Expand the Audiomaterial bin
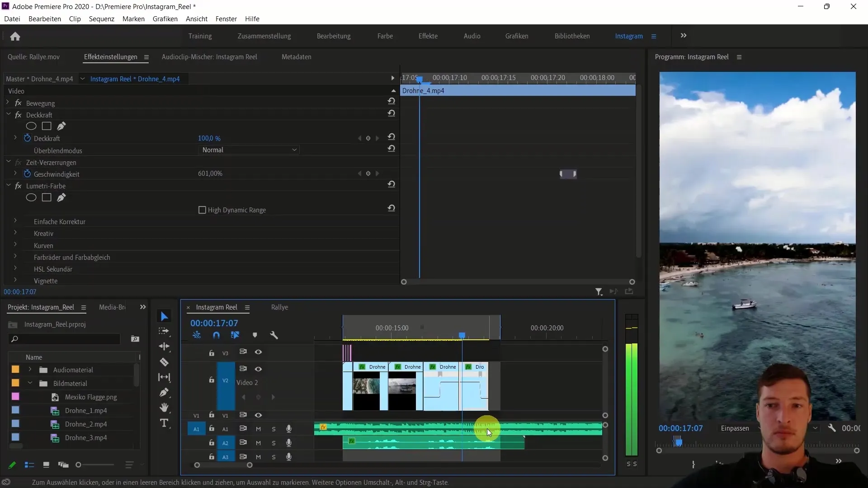 (x=30, y=369)
